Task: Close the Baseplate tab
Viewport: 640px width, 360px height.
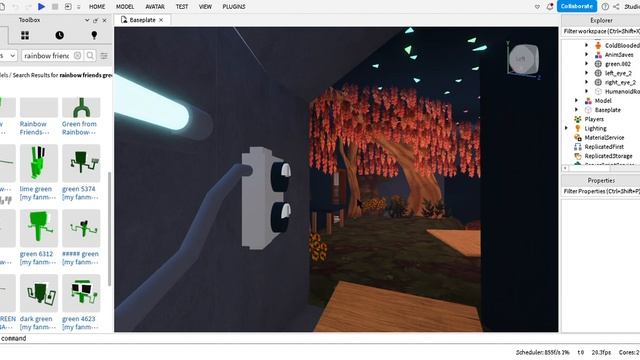Action: pos(161,20)
